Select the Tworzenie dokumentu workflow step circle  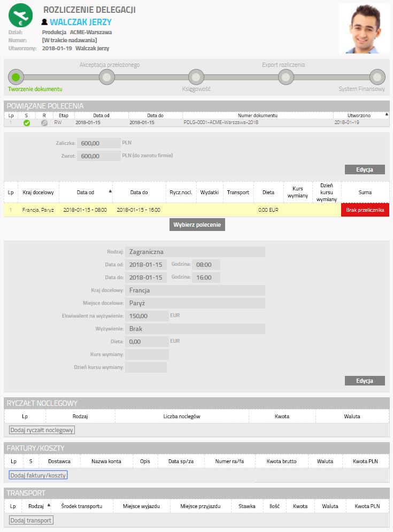pyautogui.click(x=16, y=77)
